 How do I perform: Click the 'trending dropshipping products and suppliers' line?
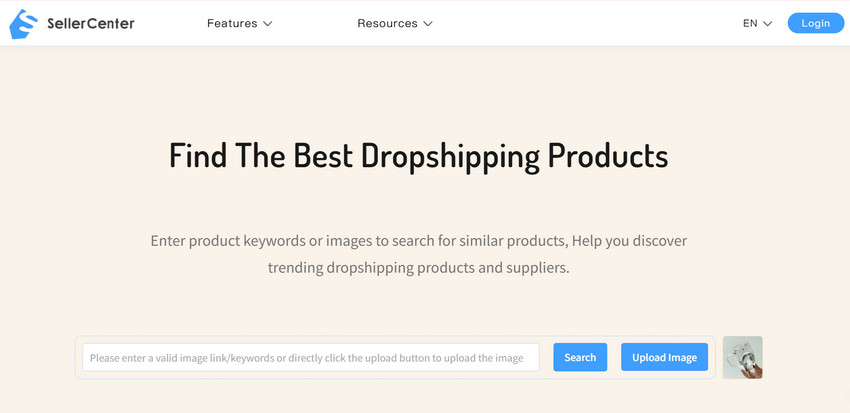[x=418, y=268]
